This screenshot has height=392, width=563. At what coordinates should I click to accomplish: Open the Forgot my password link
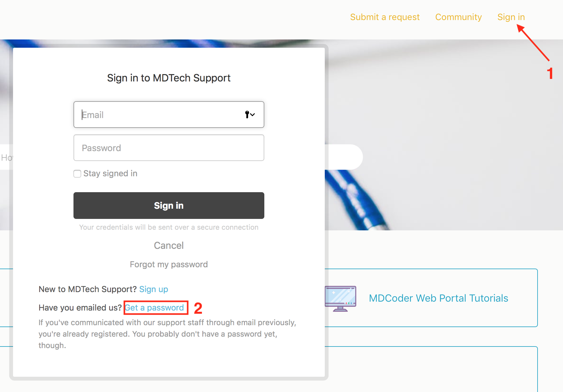coord(169,264)
